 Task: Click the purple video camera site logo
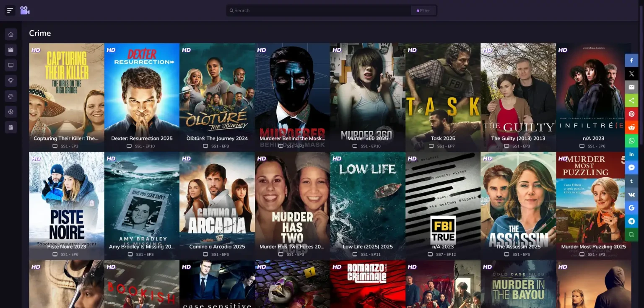coord(25,10)
